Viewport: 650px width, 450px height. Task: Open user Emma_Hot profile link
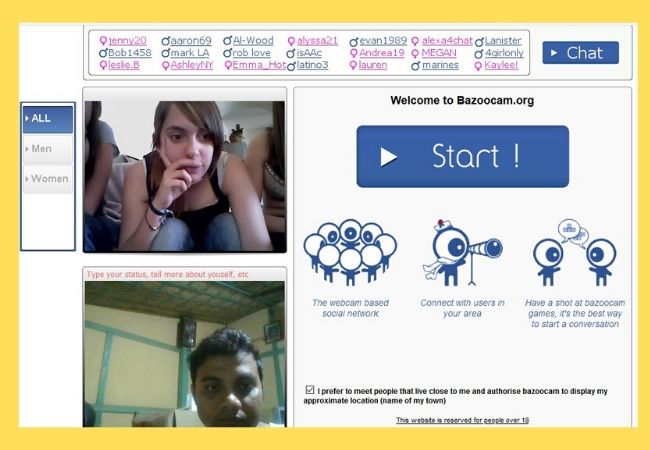point(259,65)
